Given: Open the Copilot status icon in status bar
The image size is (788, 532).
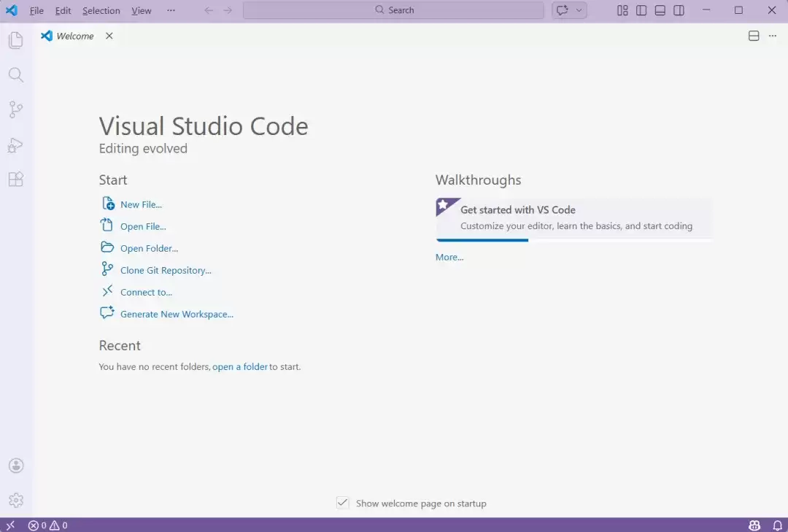Looking at the screenshot, I should pyautogui.click(x=754, y=525).
